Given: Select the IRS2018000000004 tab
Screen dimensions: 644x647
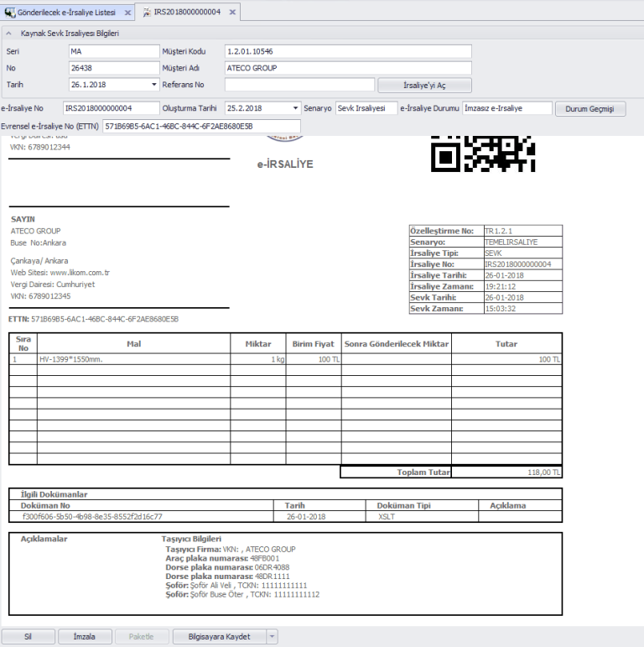Looking at the screenshot, I should [190, 13].
